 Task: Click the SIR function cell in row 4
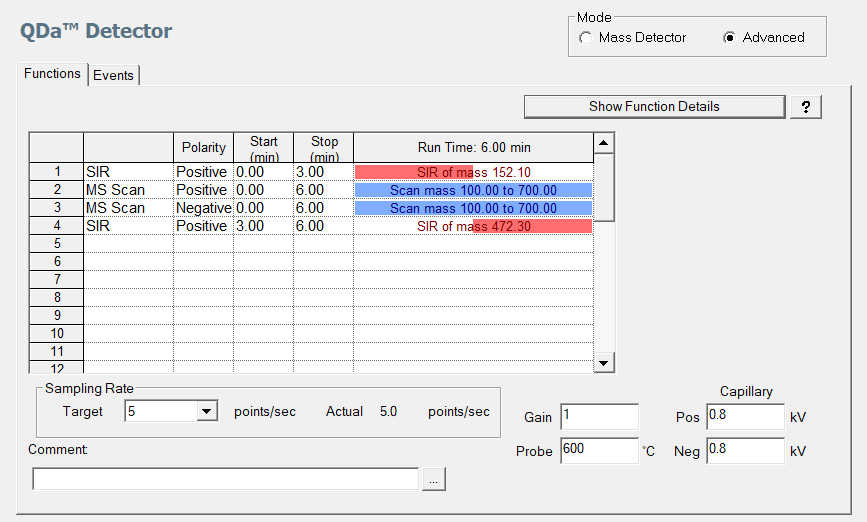(x=128, y=226)
